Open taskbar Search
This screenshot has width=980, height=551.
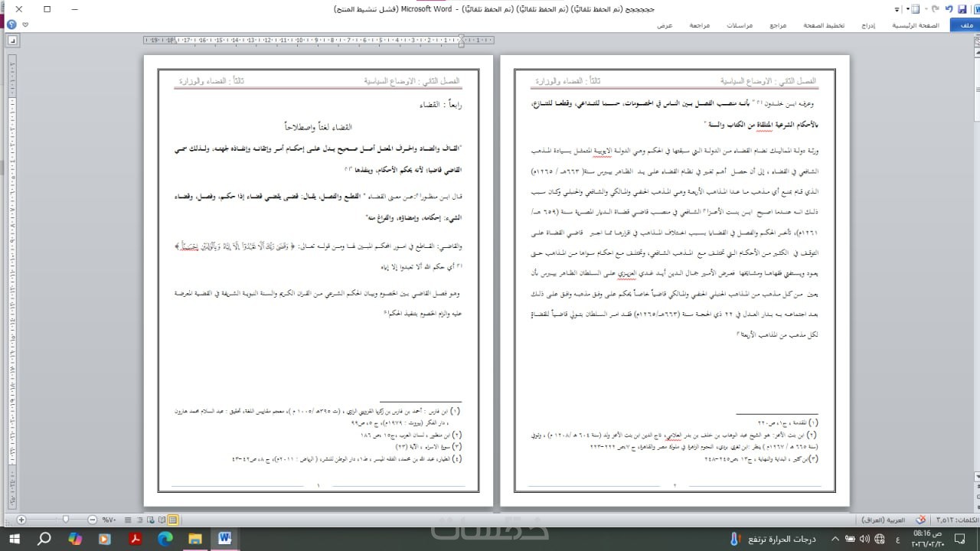44,539
